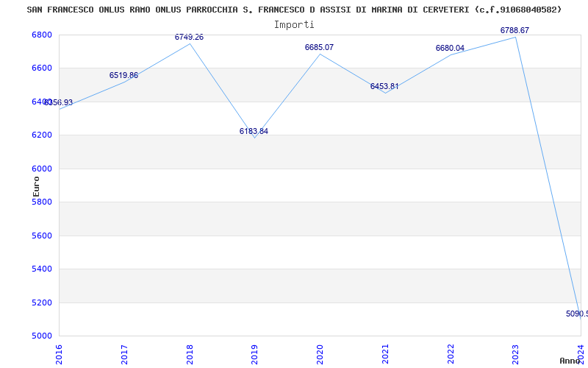This screenshot has height=368, width=588.
Task: Click the data label 6183.84
Action: pyautogui.click(x=254, y=132)
